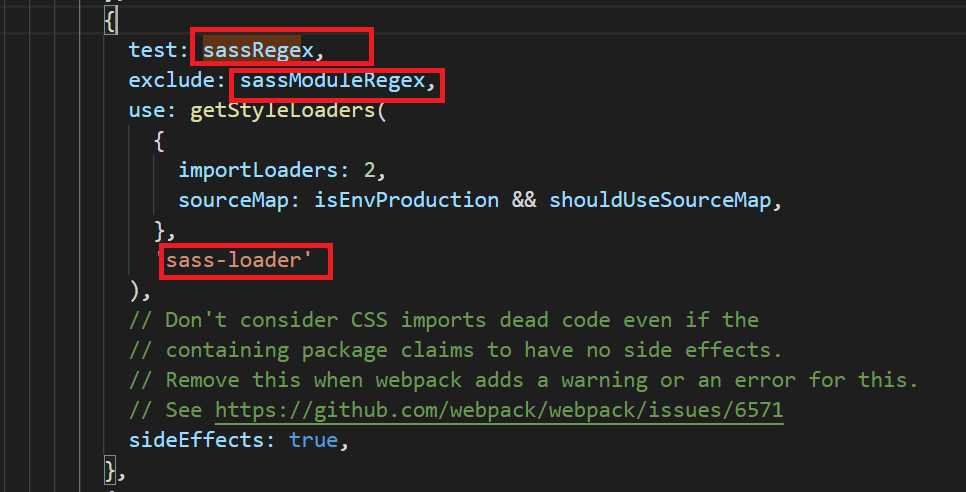This screenshot has width=966, height=492.
Task: Click the "Don't consider CSS imports" comment line
Action: pos(445,320)
